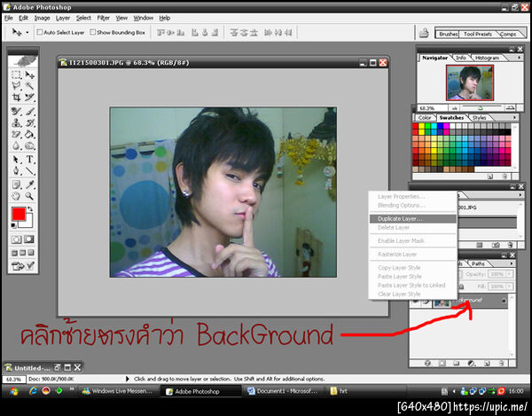This screenshot has width=532, height=416.
Task: Open the Navigator panel flyout menu
Action: point(519,58)
